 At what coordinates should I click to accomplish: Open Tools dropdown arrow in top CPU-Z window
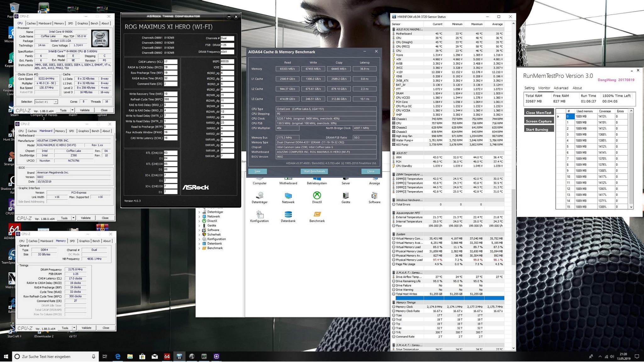72,110
